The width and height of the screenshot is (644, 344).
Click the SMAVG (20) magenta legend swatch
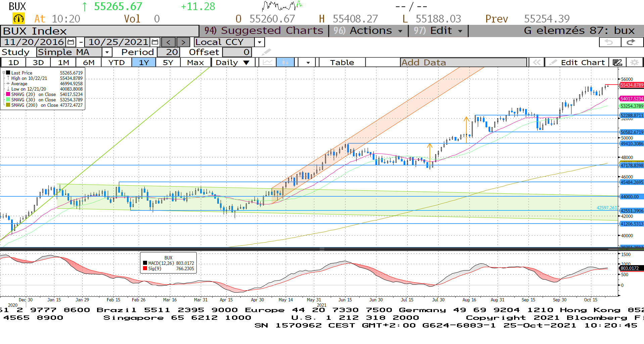click(8, 94)
